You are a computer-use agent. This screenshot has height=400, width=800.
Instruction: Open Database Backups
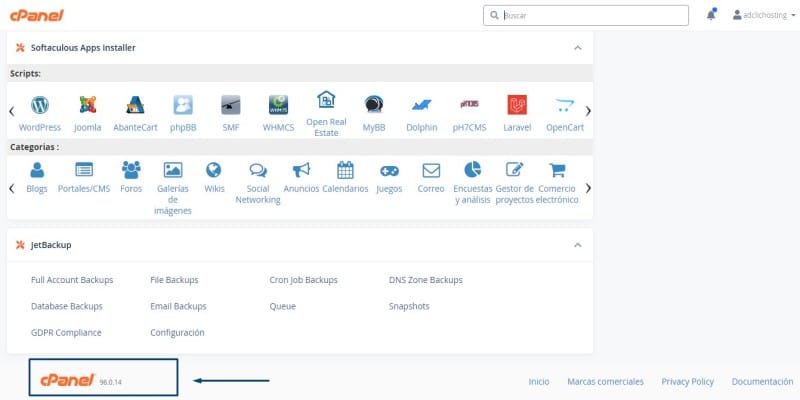coord(67,306)
